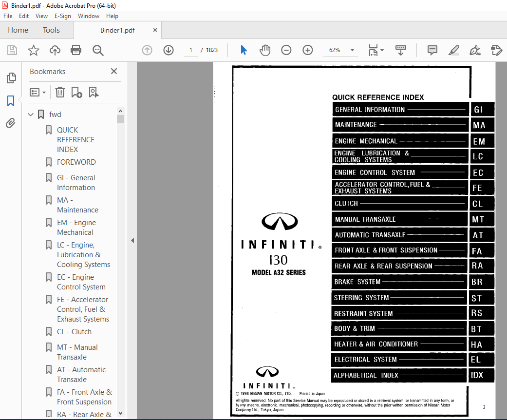Open the FOREWORD bookmark
The height and width of the screenshot is (420, 507).
point(76,162)
